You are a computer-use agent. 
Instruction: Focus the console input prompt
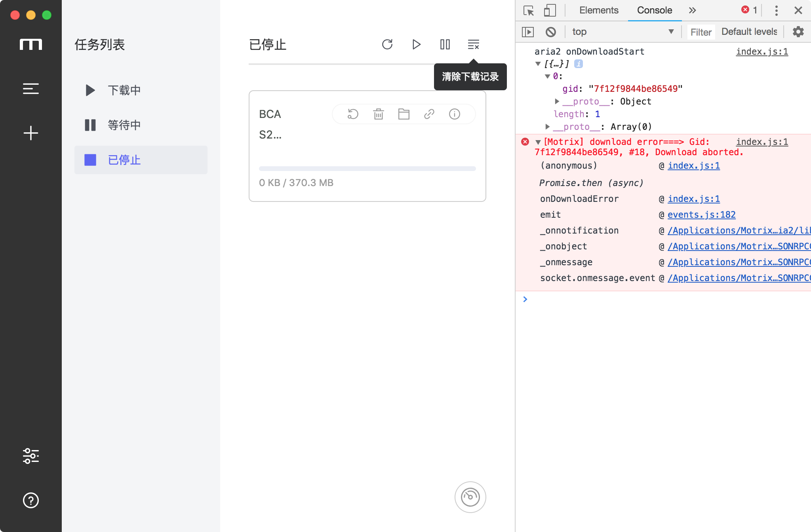pos(594,299)
